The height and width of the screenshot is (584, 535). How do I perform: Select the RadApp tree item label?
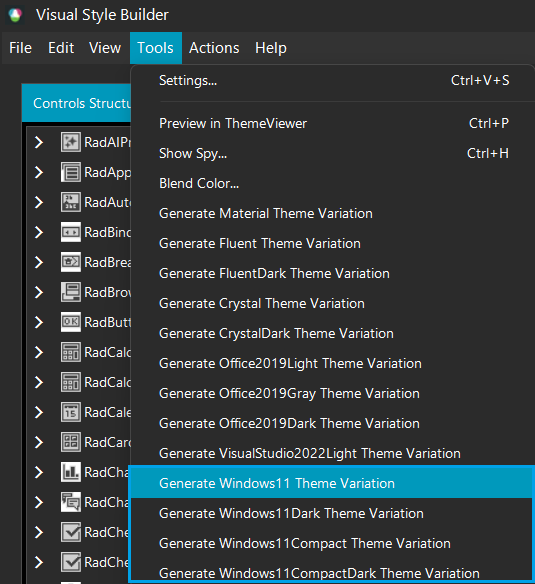click(108, 172)
